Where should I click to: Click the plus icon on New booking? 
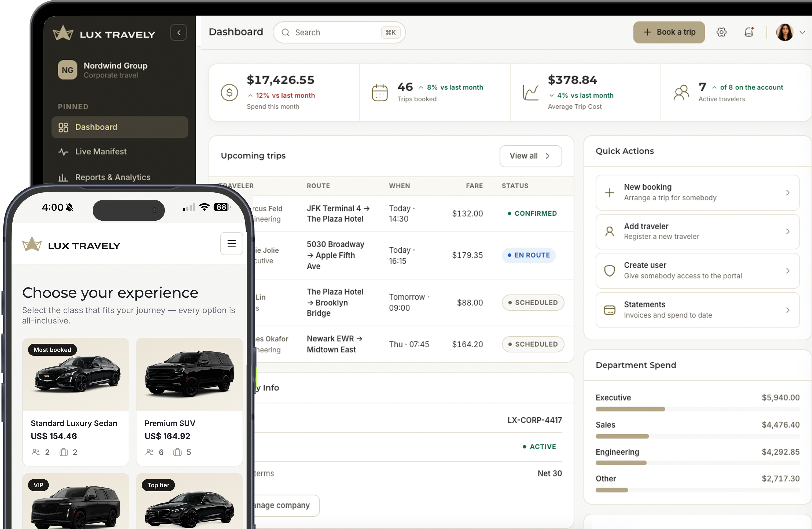pos(609,193)
